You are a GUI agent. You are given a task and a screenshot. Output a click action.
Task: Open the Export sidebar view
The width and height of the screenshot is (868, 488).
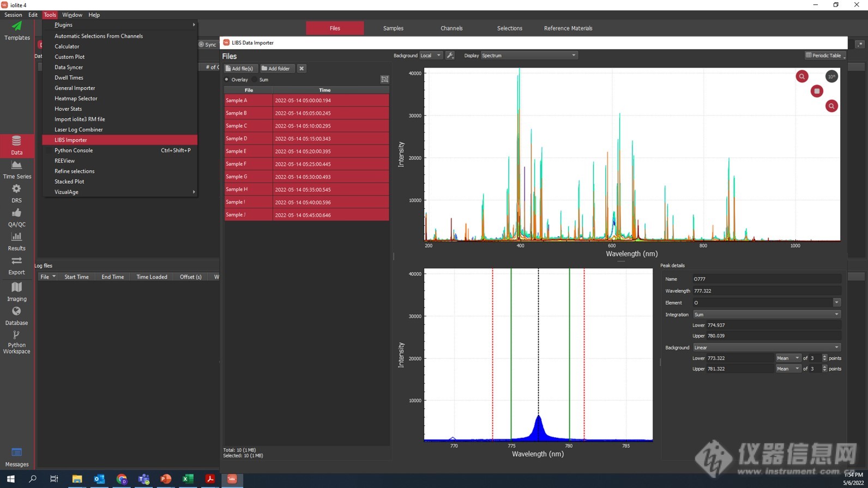[x=17, y=266]
